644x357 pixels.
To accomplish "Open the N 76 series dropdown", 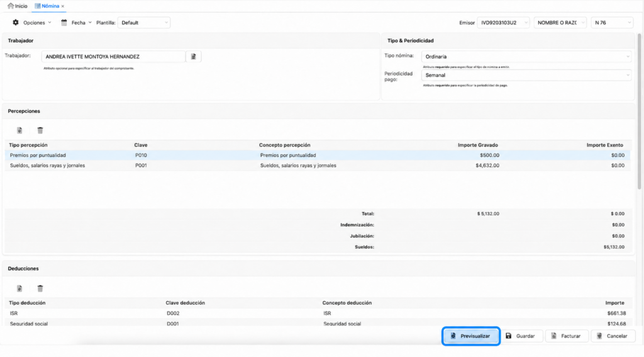I will [x=611, y=23].
